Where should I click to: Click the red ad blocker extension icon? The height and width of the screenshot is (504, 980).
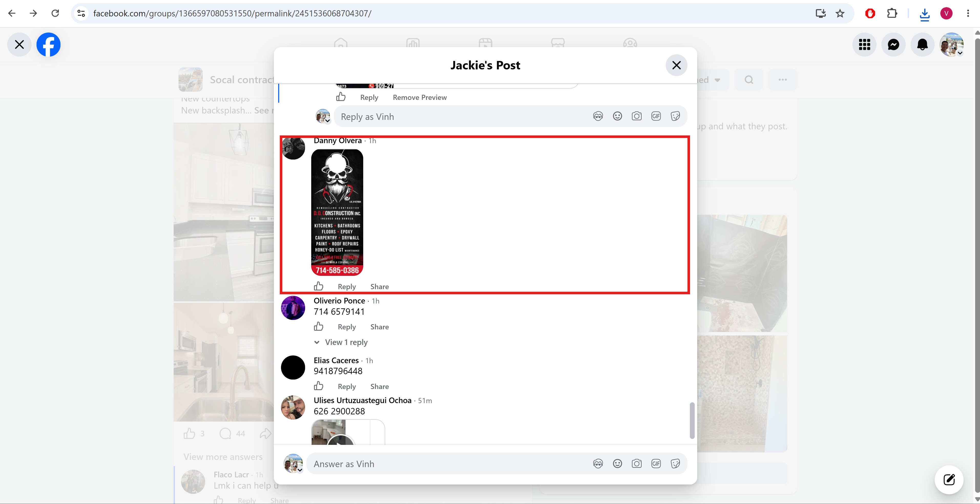click(870, 13)
